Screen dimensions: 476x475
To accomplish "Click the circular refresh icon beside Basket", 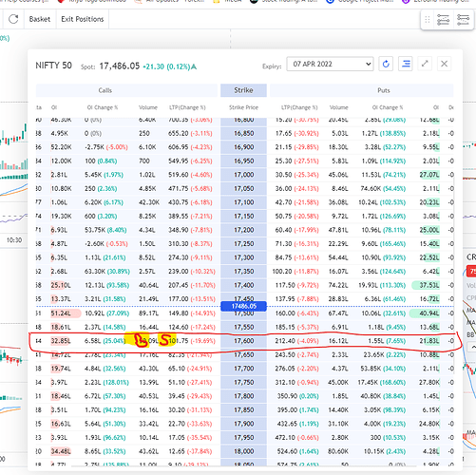I will tap(13, 19).
